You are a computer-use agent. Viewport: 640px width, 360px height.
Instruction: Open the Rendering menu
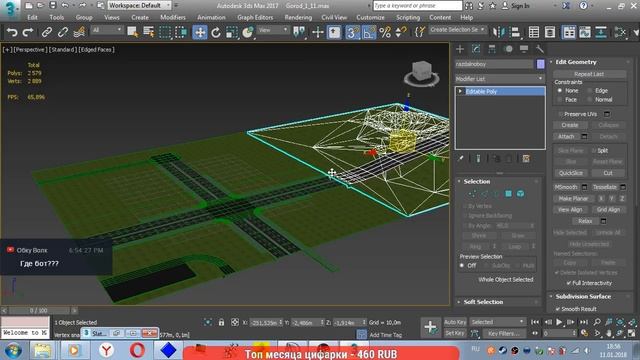click(298, 18)
